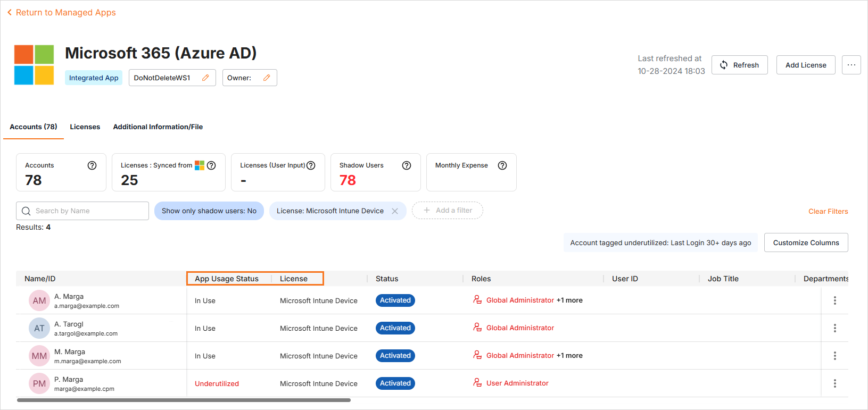Click the App Usage Status column header
This screenshot has width=868, height=410.
pos(227,279)
